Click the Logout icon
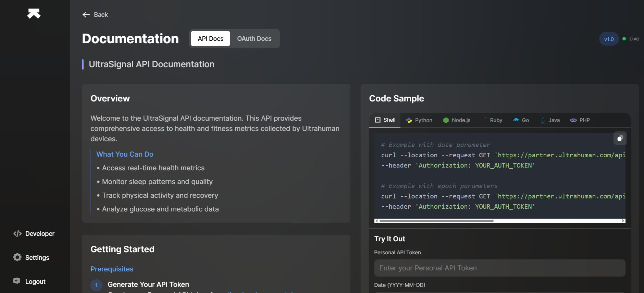This screenshot has width=644, height=293. pos(17,281)
